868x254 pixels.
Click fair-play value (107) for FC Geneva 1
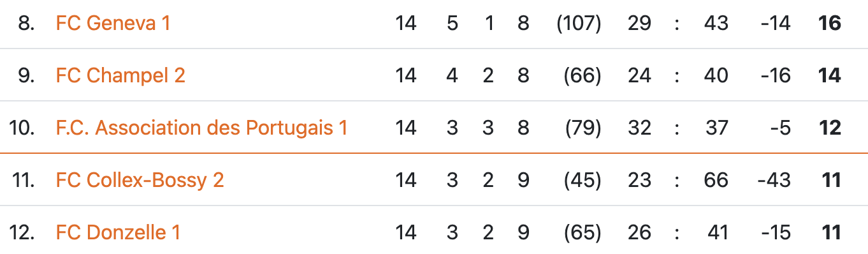click(579, 24)
